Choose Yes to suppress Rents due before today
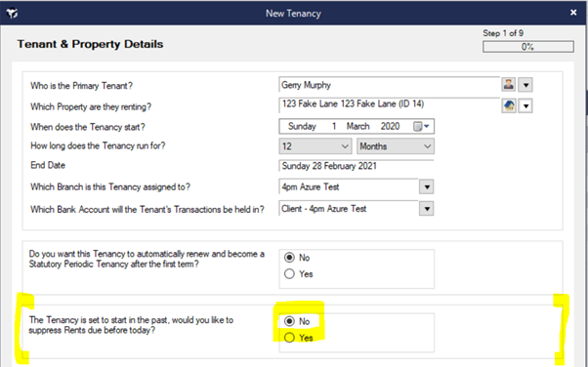This screenshot has height=367, width=588. point(289,338)
